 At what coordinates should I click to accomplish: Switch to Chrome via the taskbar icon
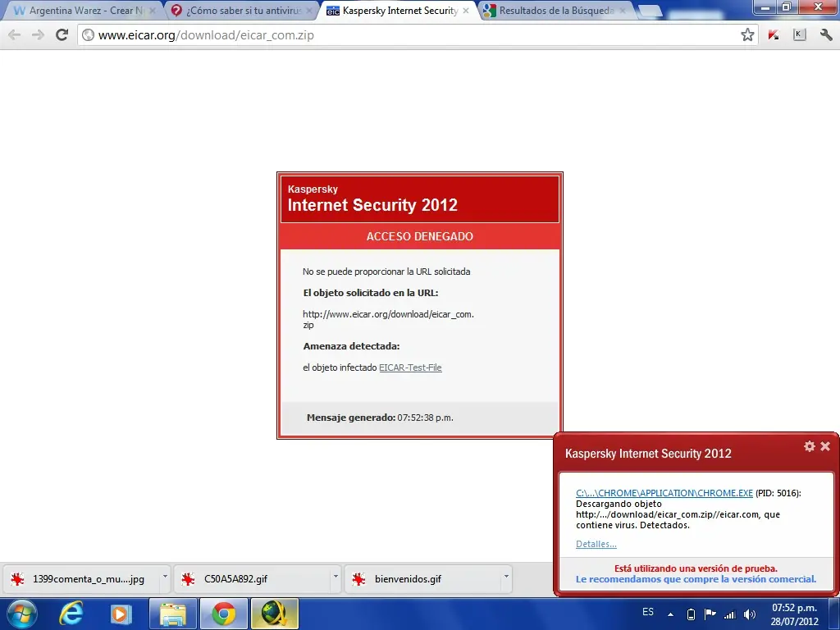tap(224, 614)
